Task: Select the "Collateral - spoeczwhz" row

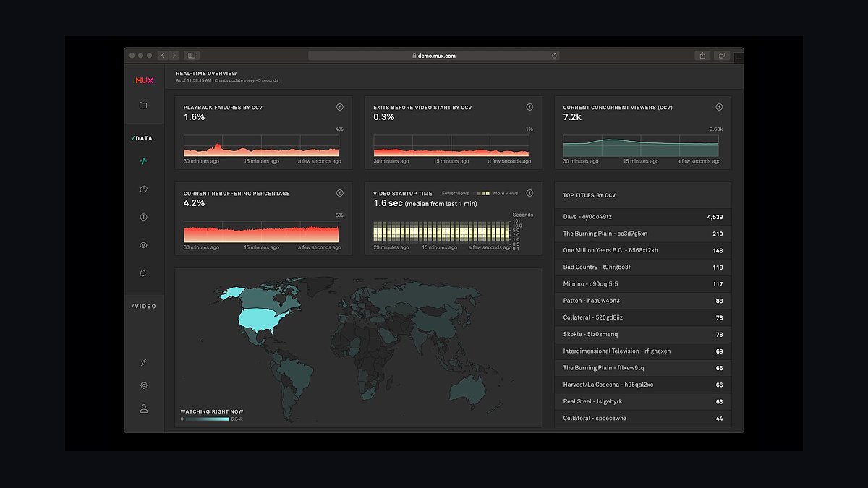Action: point(643,418)
